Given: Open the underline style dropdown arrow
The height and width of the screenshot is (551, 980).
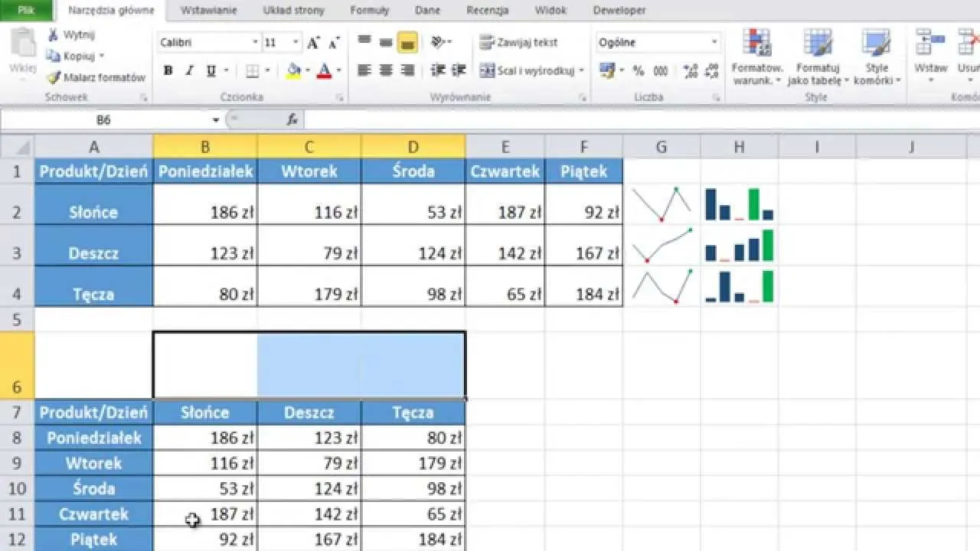Looking at the screenshot, I should [227, 70].
